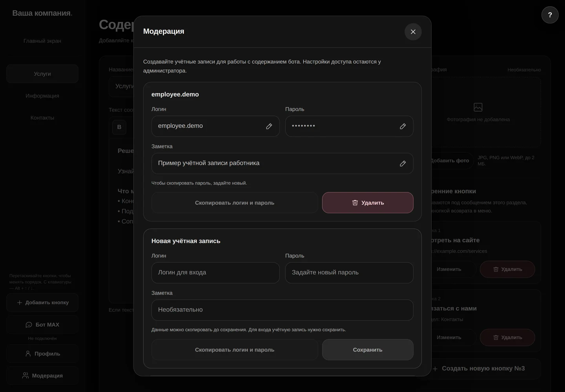Viewport: 565px width, 392px height.
Task: Open help with the question mark button
Action: click(550, 15)
